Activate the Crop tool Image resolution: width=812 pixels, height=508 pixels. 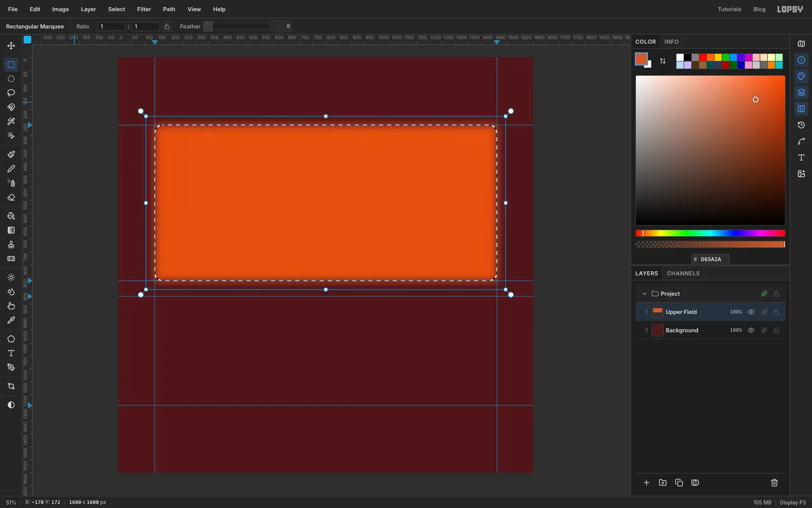coord(11,386)
